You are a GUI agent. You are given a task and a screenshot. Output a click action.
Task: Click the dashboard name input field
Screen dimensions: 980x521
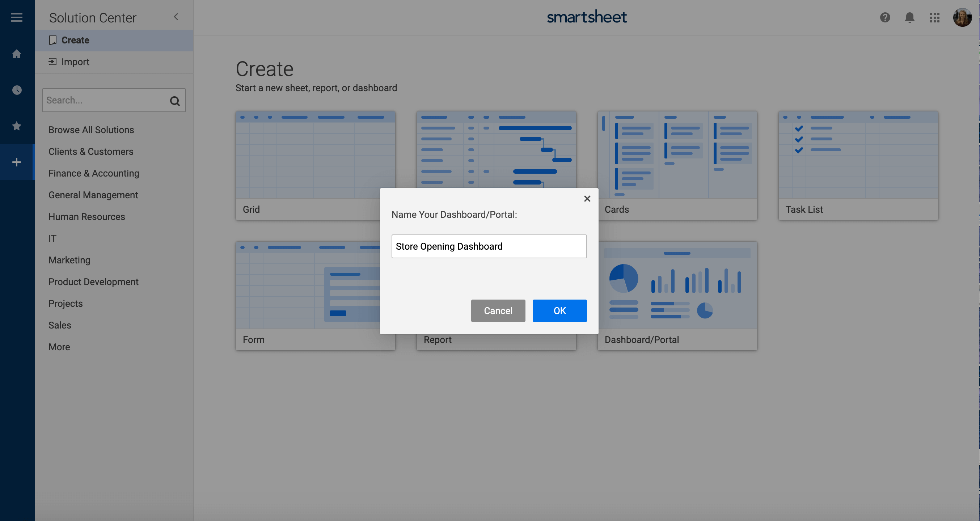pos(489,246)
